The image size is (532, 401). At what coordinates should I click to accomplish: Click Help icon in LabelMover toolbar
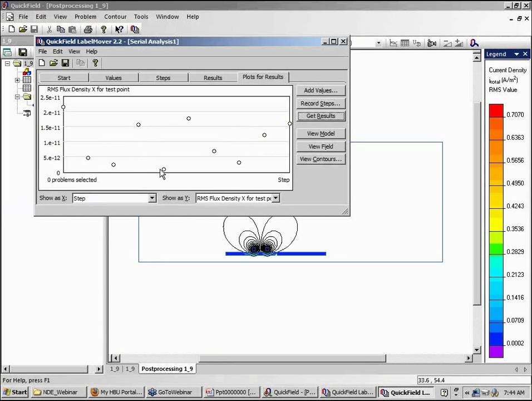[95, 63]
